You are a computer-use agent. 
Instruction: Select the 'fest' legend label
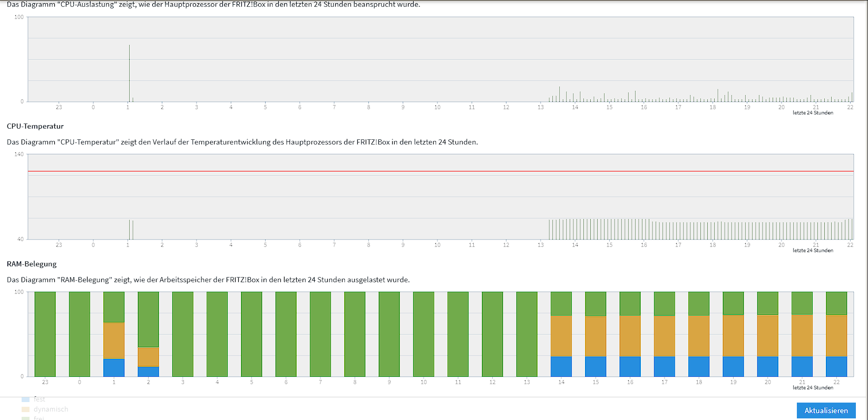[x=40, y=399]
